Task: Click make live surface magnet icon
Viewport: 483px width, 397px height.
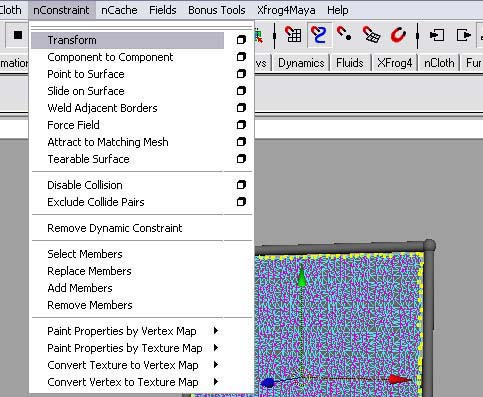Action: (398, 35)
